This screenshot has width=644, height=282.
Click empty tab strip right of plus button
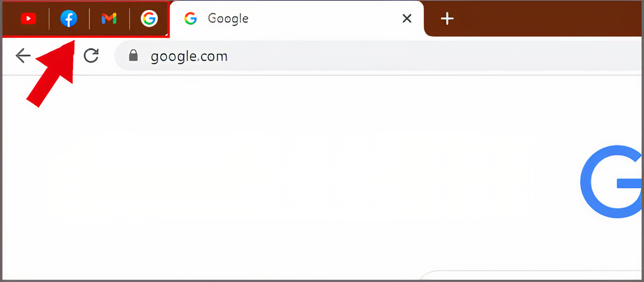(x=543, y=19)
